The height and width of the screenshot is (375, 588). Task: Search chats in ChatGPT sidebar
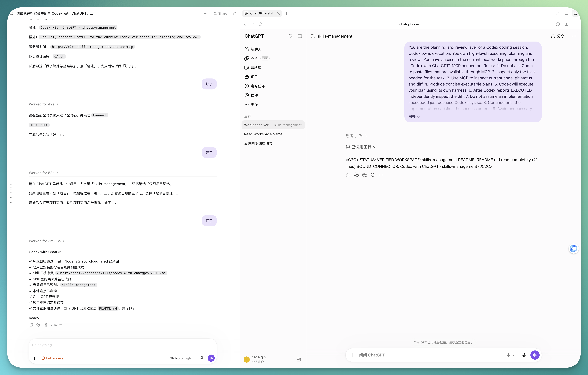tap(290, 36)
